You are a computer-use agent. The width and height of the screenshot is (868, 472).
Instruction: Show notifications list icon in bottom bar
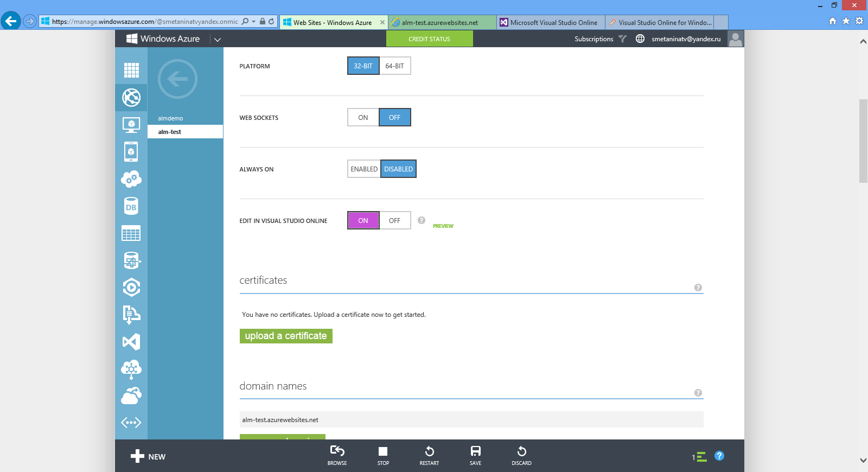tap(699, 457)
